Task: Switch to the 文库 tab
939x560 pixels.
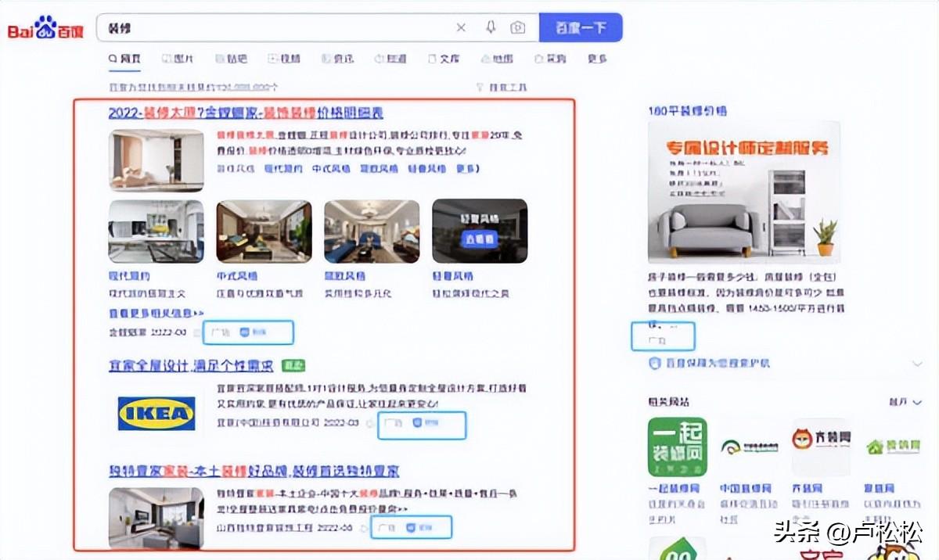Action: (444, 59)
